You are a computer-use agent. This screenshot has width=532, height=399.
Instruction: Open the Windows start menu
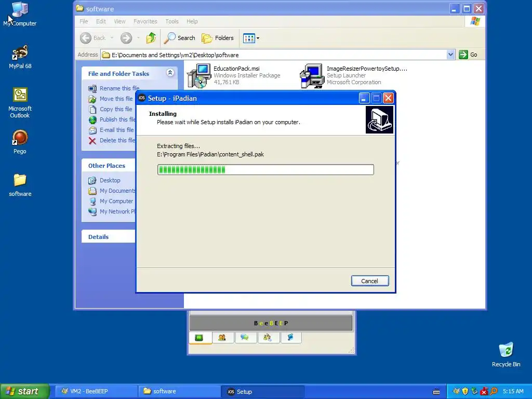[24, 391]
